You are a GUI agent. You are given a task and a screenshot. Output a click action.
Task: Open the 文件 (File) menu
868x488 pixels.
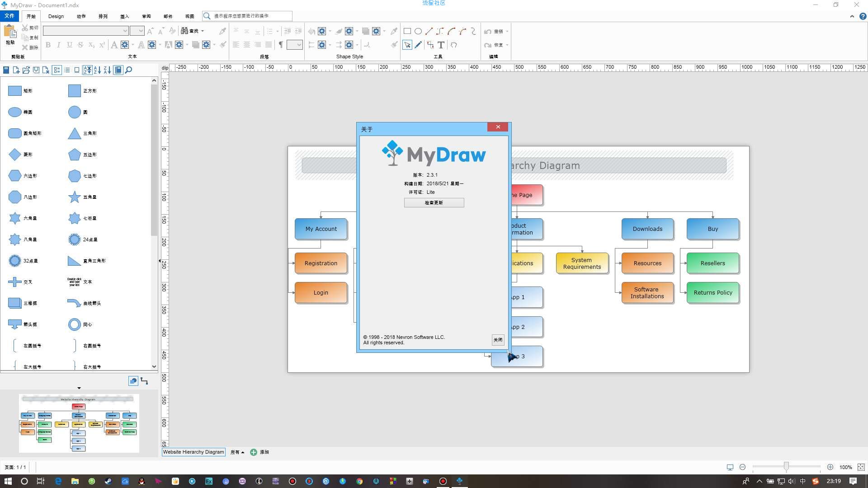pos(9,16)
